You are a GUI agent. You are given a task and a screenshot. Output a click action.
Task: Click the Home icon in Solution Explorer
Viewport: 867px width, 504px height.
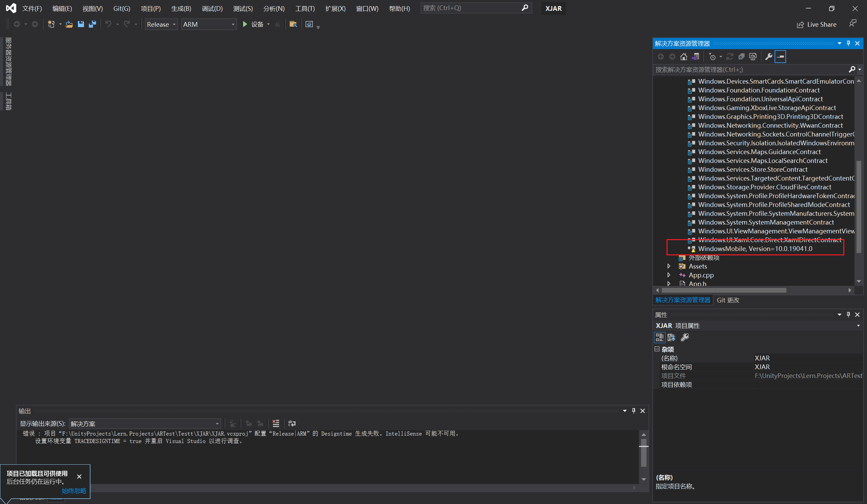tap(684, 57)
